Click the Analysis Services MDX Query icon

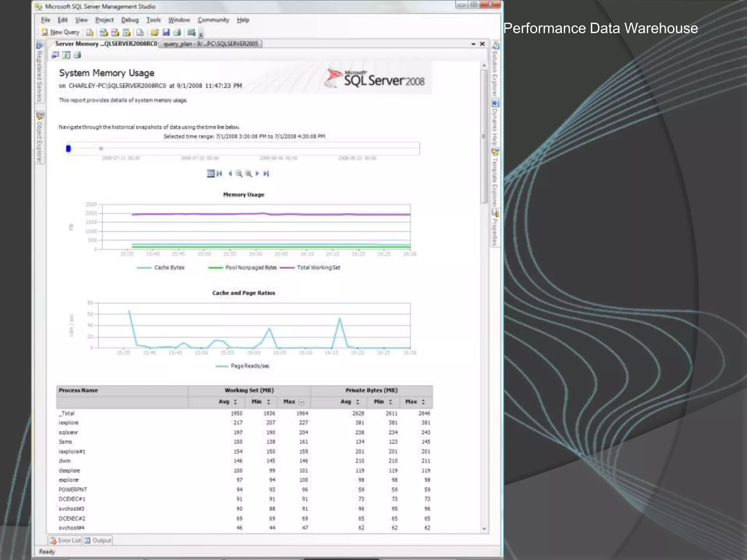coord(104,32)
